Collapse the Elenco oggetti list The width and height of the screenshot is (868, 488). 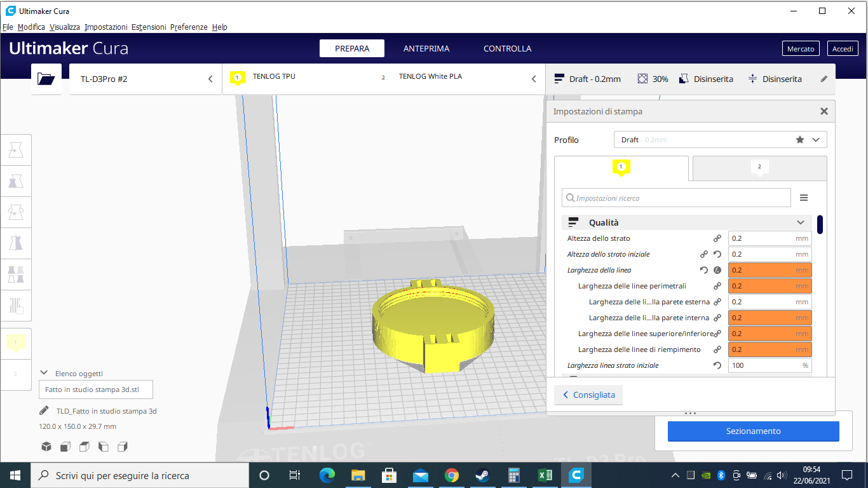tap(44, 373)
